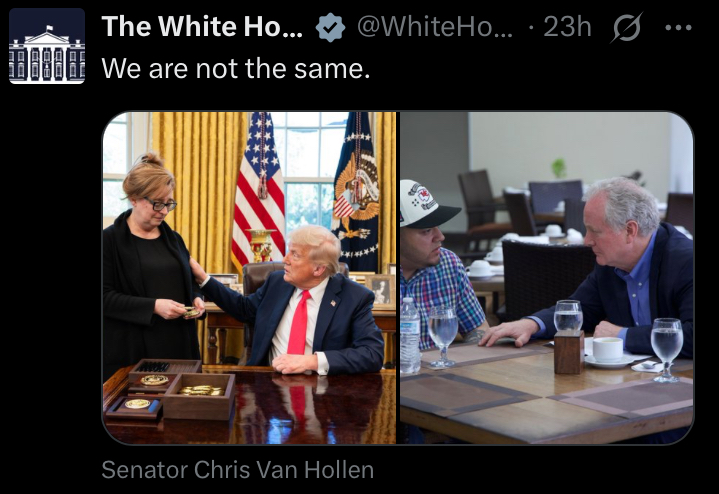Open the @WhiteHo... handle link

click(x=435, y=27)
